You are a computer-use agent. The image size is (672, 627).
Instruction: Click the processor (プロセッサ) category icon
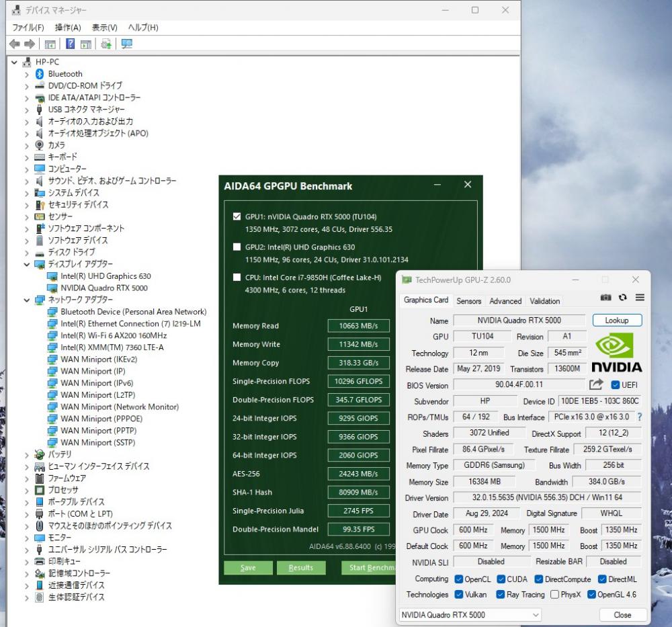pyautogui.click(x=40, y=490)
